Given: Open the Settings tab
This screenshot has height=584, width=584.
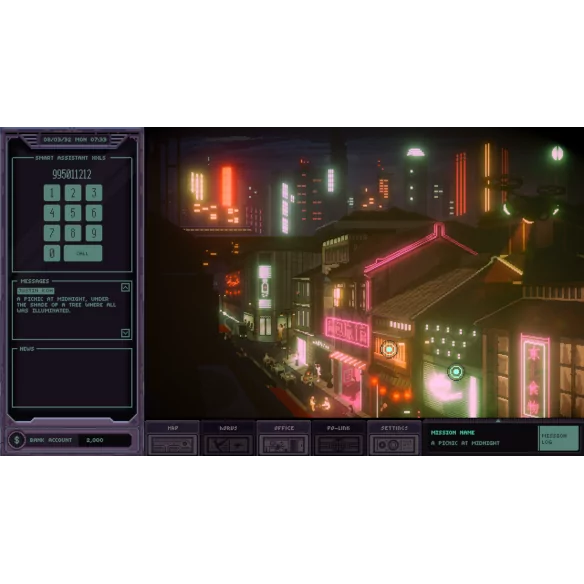Looking at the screenshot, I should pos(394,438).
